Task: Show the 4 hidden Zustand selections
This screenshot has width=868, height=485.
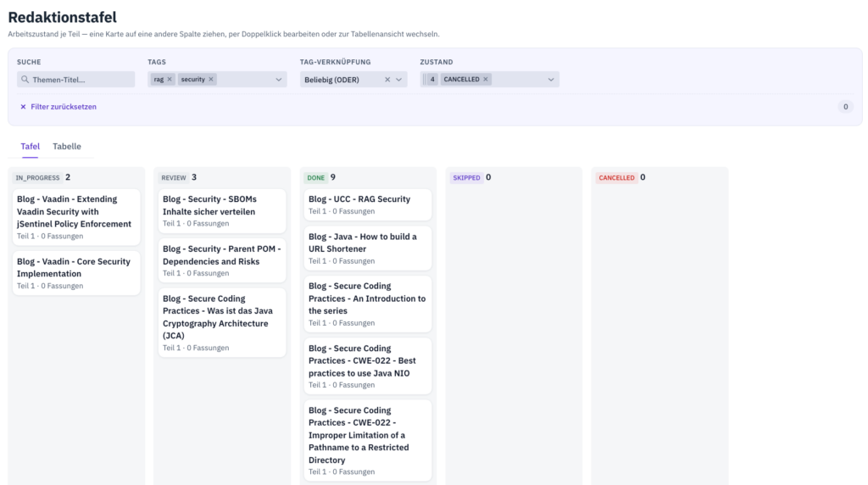Action: pos(432,79)
